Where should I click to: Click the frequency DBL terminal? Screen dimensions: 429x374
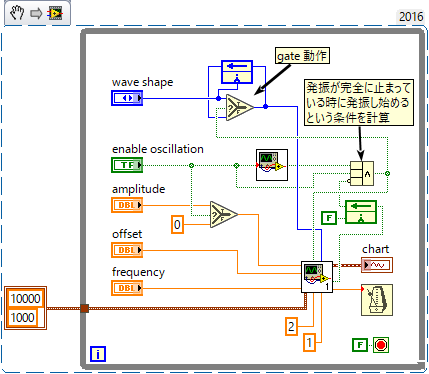127,288
